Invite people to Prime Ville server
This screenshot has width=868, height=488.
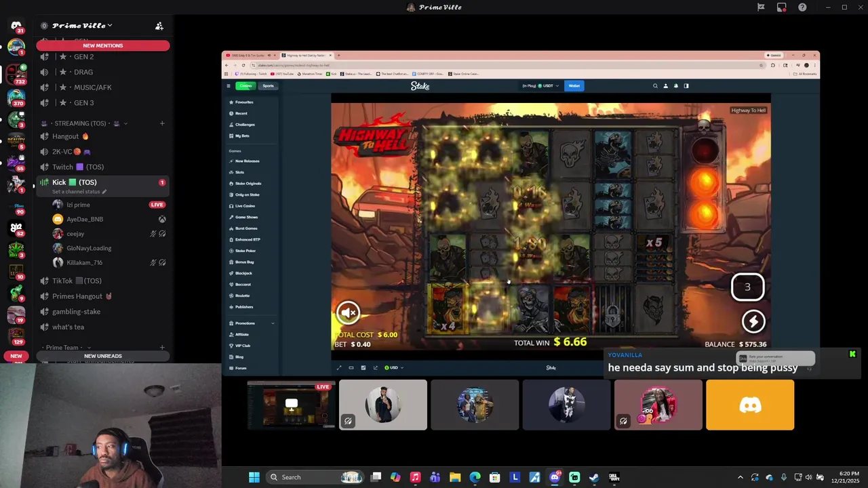[159, 26]
